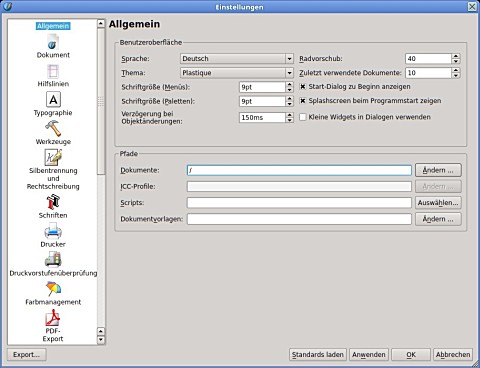Decrease Schriftgröße (Menüs) value

coord(290,90)
